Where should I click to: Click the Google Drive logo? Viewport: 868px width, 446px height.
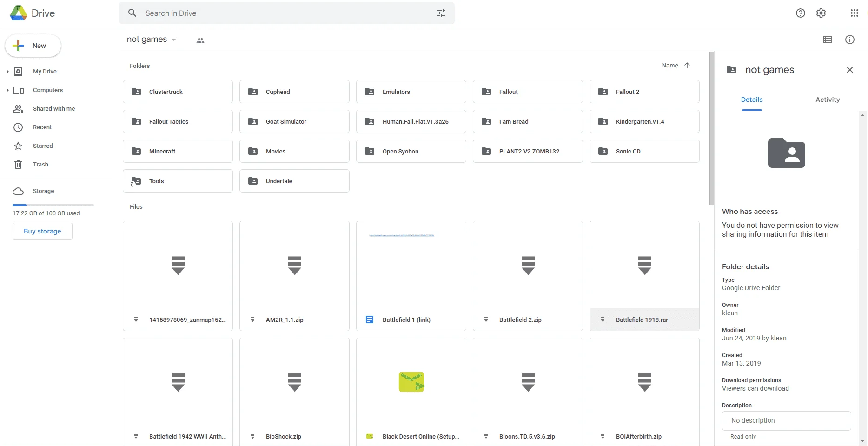[x=19, y=13]
